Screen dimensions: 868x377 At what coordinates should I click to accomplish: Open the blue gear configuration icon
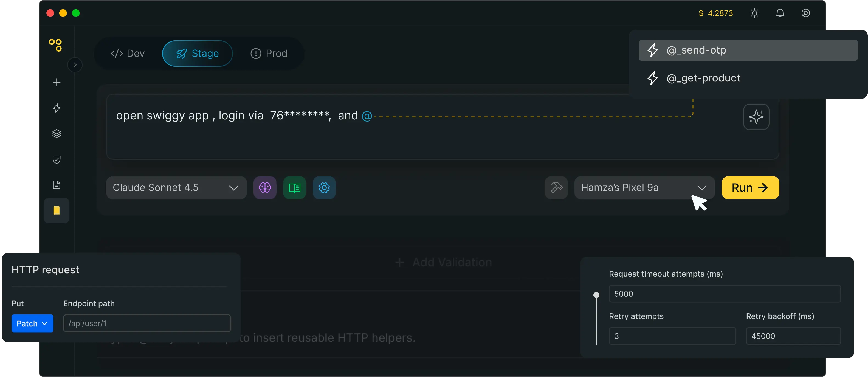324,188
